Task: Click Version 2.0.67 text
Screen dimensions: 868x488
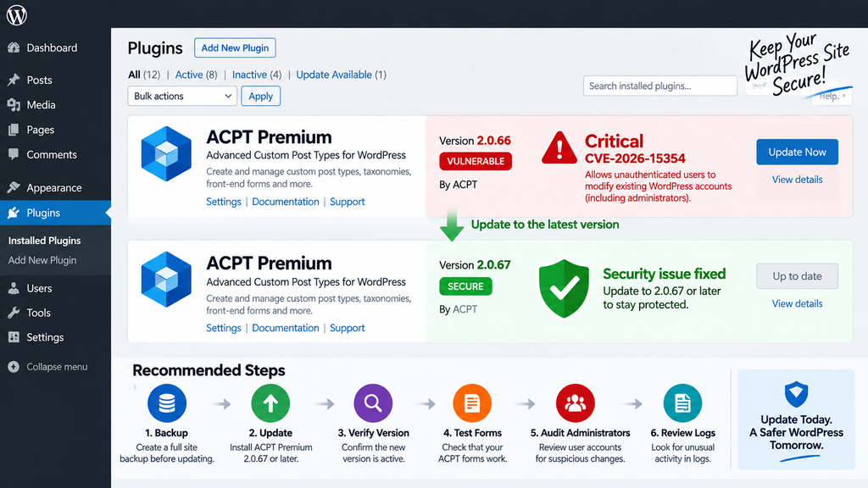Action: click(475, 265)
